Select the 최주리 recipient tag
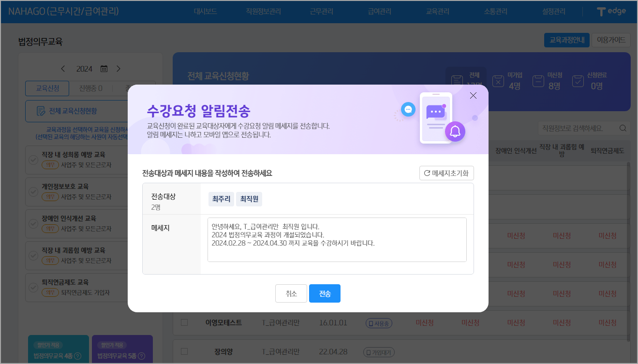638x364 pixels. tap(221, 199)
